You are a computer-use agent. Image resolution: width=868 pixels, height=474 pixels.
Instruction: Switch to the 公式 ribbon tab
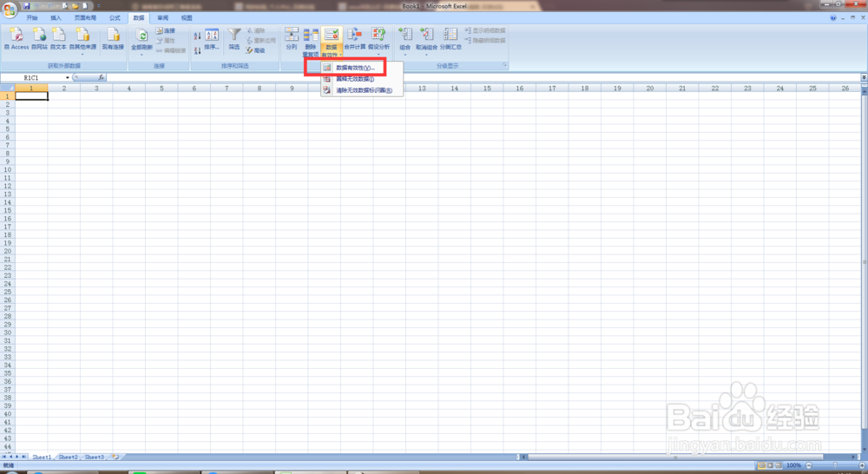115,17
